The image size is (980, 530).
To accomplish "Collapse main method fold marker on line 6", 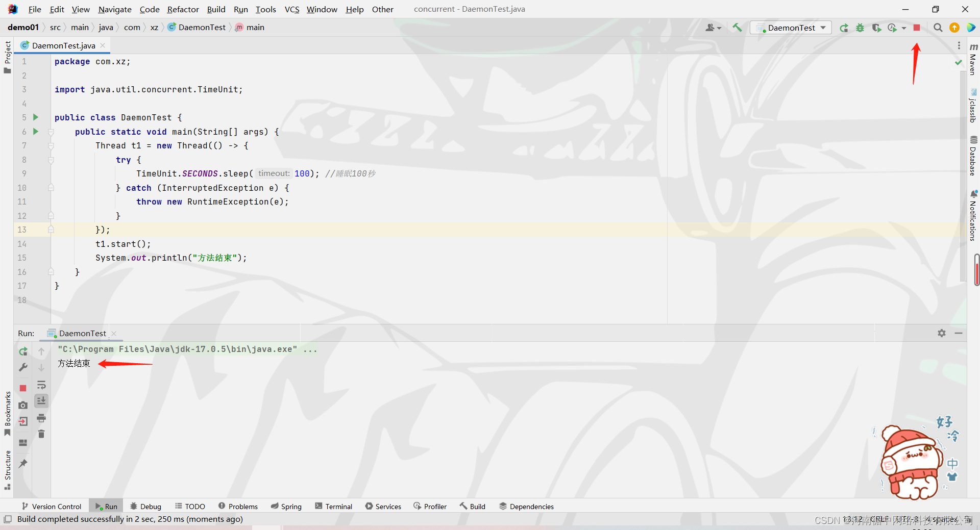I will pos(51,132).
